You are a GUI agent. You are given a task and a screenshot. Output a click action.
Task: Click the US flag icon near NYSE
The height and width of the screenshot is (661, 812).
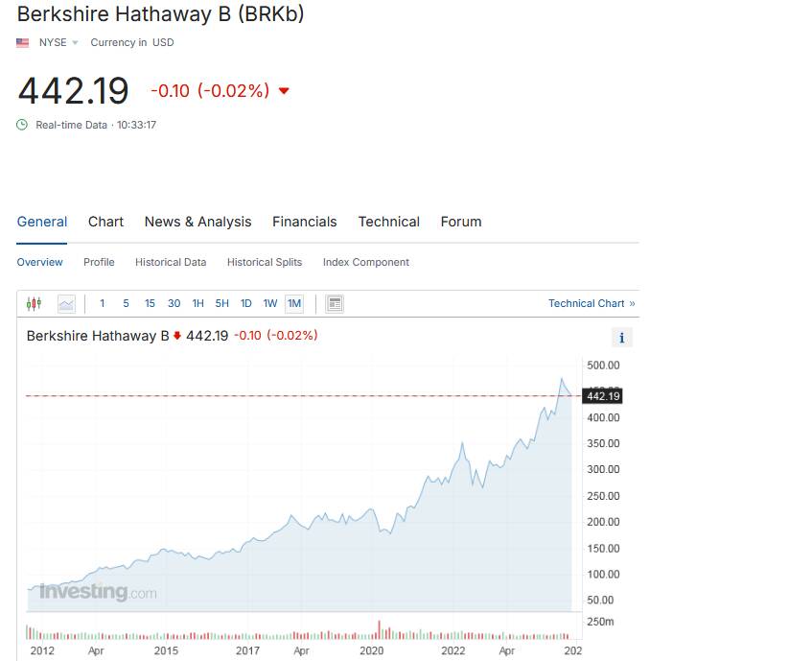point(22,42)
